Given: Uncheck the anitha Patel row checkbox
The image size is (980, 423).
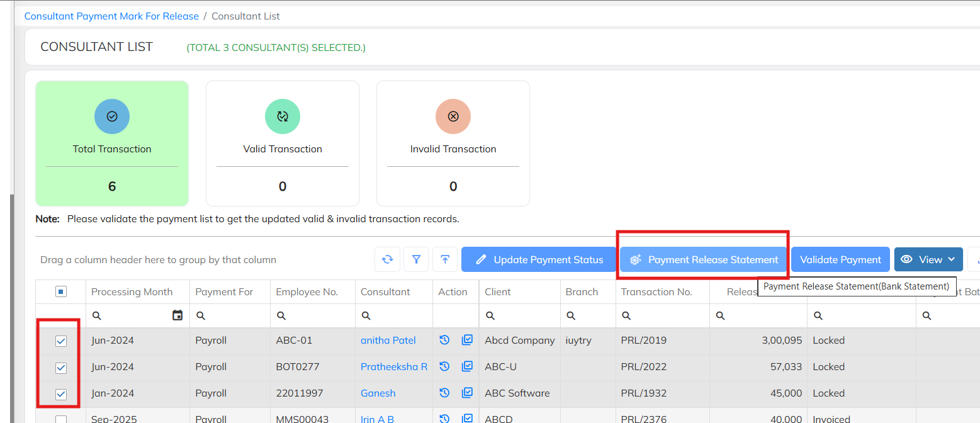Looking at the screenshot, I should click(61, 341).
